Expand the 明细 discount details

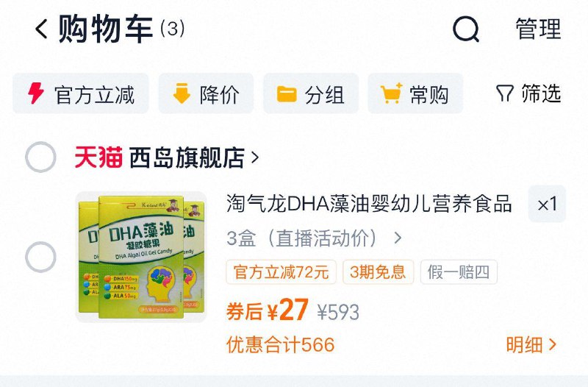coord(531,344)
